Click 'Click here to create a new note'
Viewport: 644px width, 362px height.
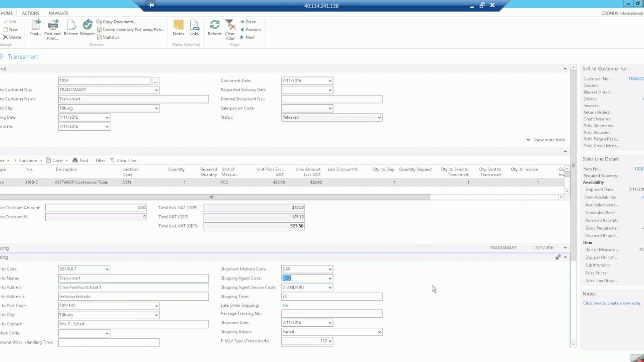tap(612, 303)
